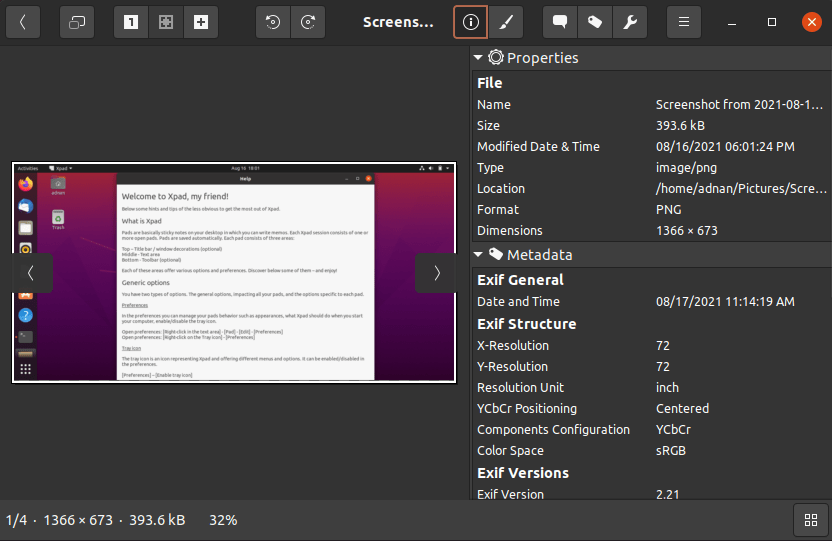Screen dimensions: 832x541
Task: Close the image viewer window
Action: pos(811,22)
